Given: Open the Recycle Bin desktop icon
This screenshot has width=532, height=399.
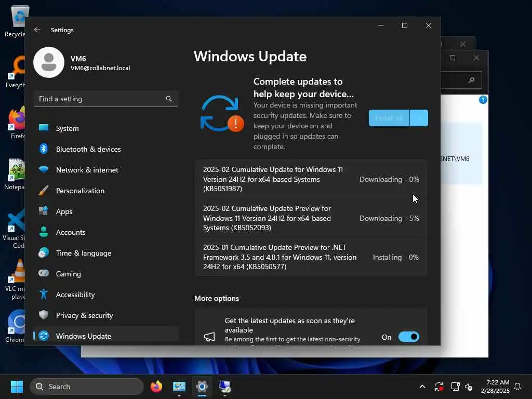Looking at the screenshot, I should pos(15,21).
